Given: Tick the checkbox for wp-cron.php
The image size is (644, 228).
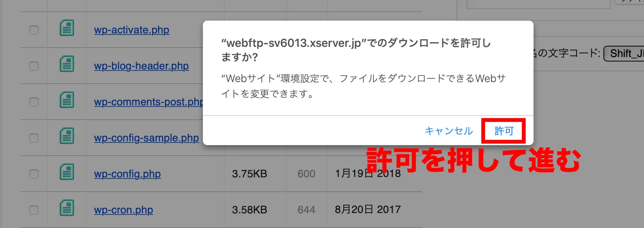Looking at the screenshot, I should pos(34,210).
